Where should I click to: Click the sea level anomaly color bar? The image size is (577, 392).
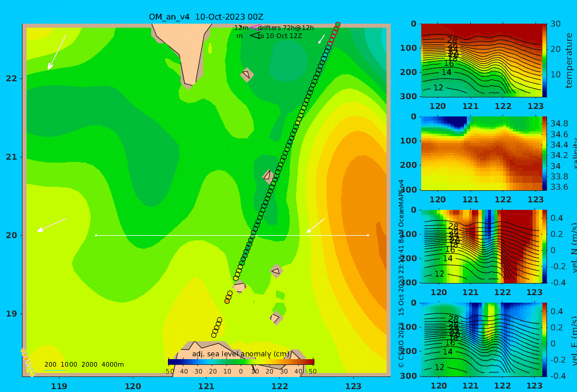click(x=241, y=362)
